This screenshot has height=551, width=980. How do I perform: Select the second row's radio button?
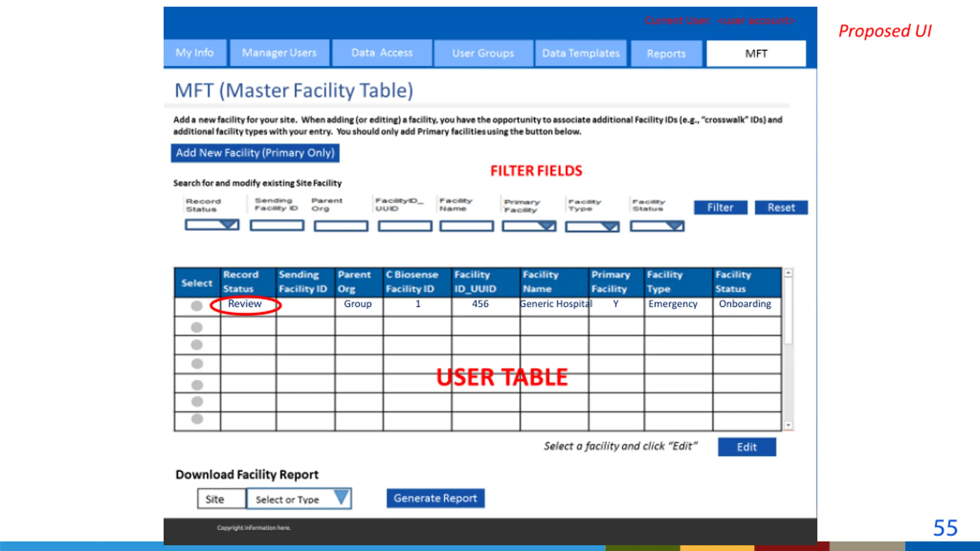click(196, 328)
